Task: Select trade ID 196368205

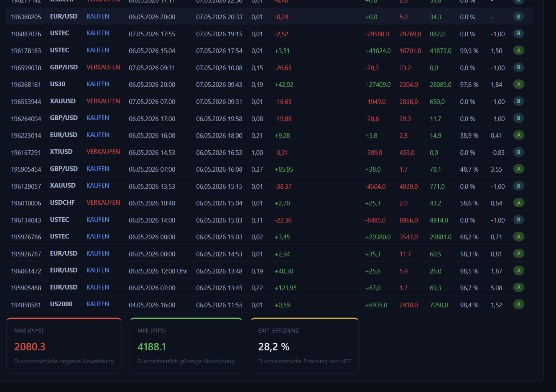Action: (26, 17)
